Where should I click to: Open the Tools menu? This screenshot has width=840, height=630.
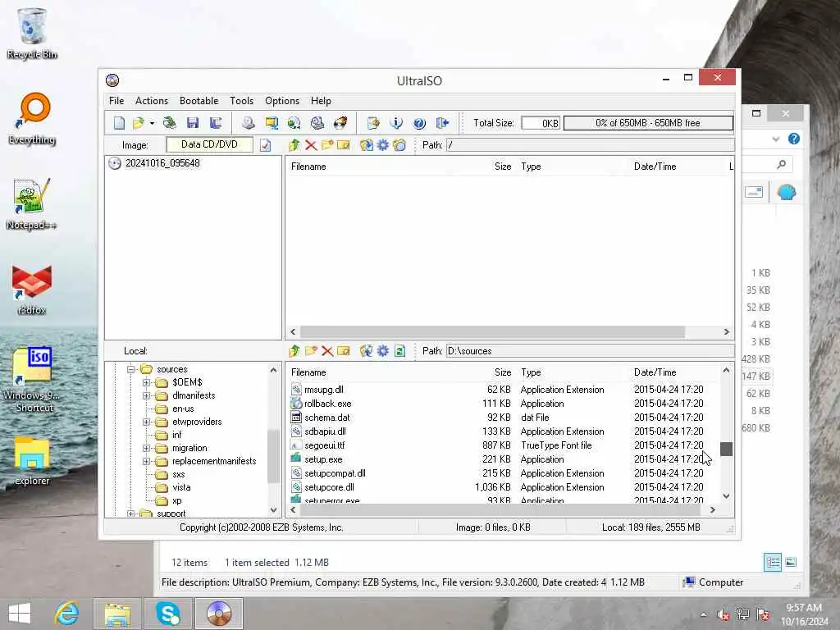pos(242,101)
